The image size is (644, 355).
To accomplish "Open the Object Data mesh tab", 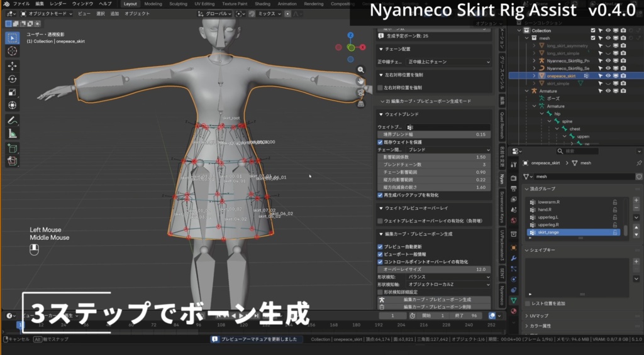I will [513, 301].
